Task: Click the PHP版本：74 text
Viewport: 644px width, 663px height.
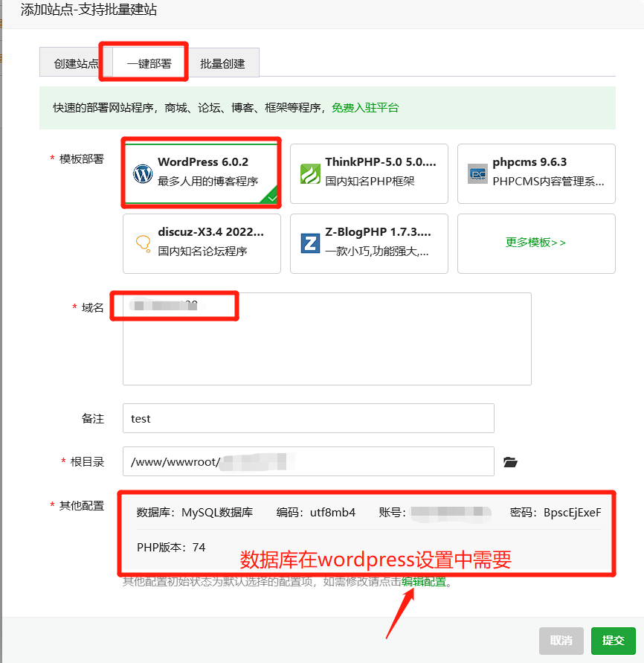Action: (171, 548)
